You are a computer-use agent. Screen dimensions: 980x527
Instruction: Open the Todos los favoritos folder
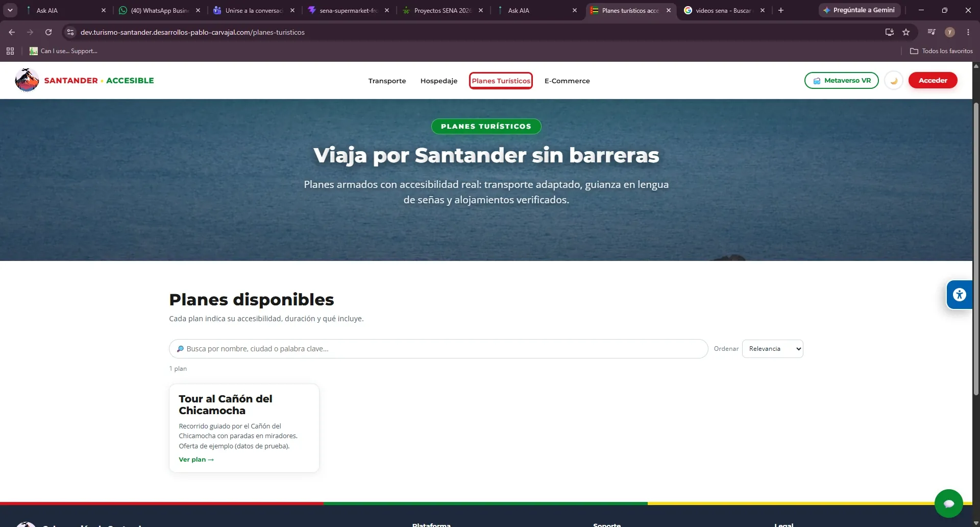[x=941, y=51]
